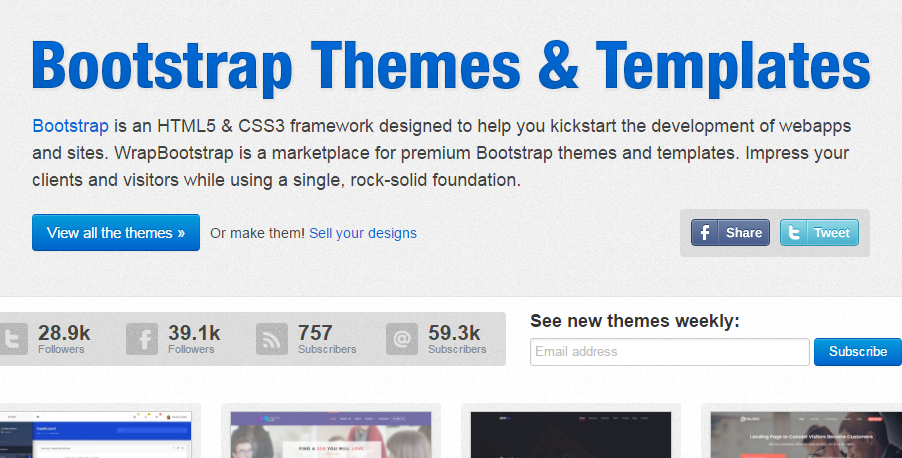This screenshot has width=902, height=458.
Task: Click the Share label on the Facebook button
Action: (x=743, y=233)
